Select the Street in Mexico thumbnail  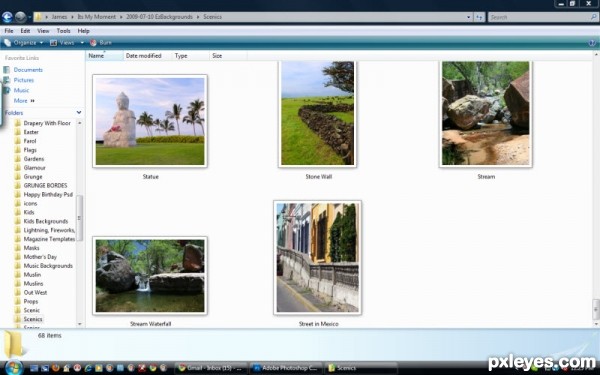point(318,258)
